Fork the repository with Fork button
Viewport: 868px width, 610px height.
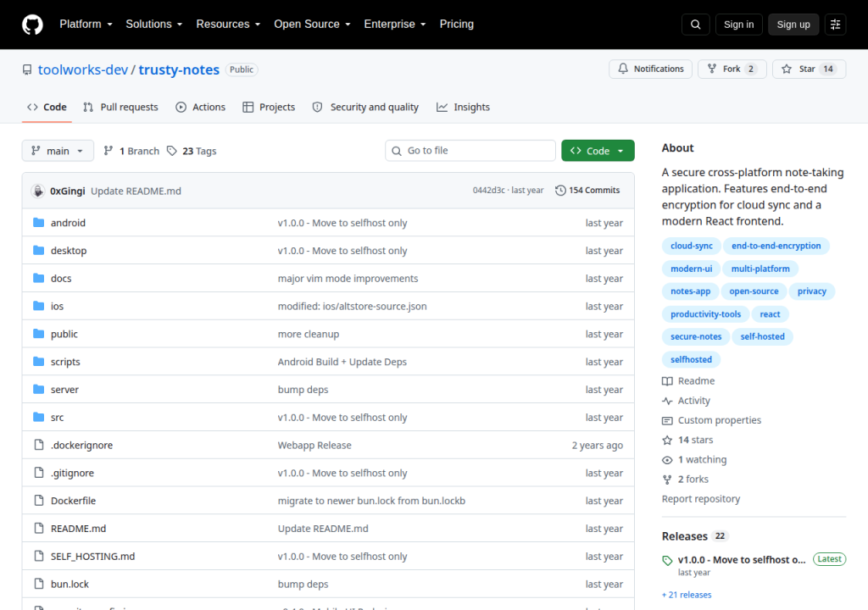pyautogui.click(x=732, y=69)
